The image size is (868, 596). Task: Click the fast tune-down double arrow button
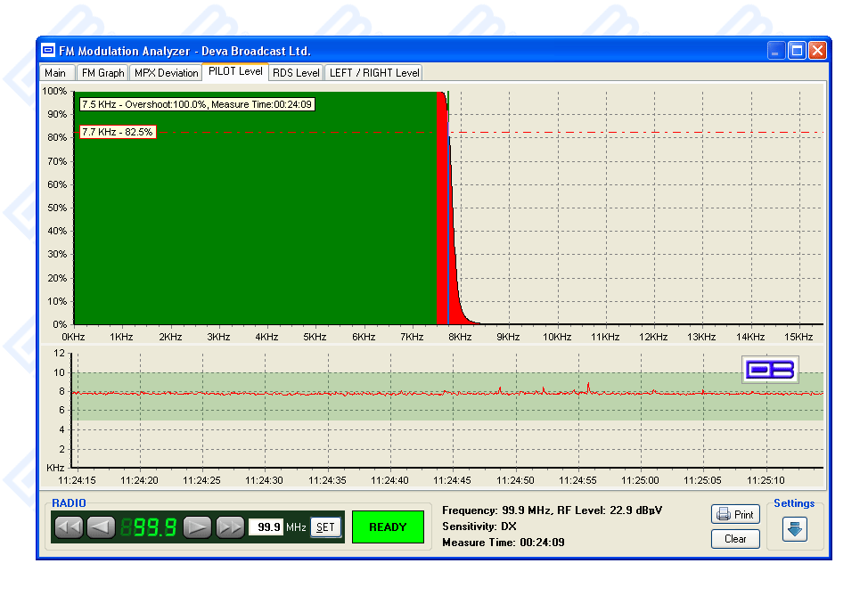(x=69, y=527)
